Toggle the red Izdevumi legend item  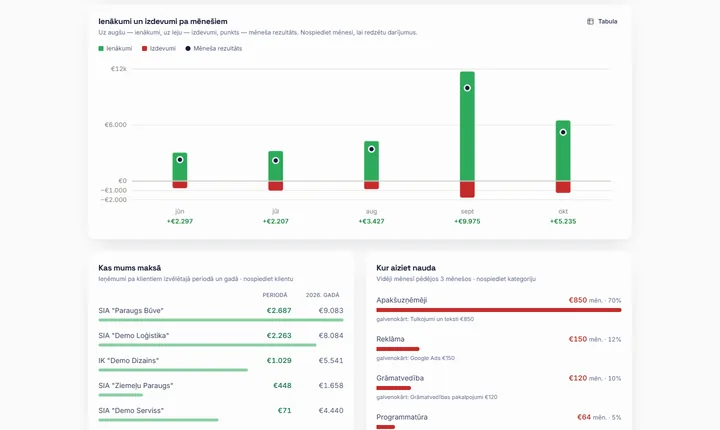click(159, 48)
